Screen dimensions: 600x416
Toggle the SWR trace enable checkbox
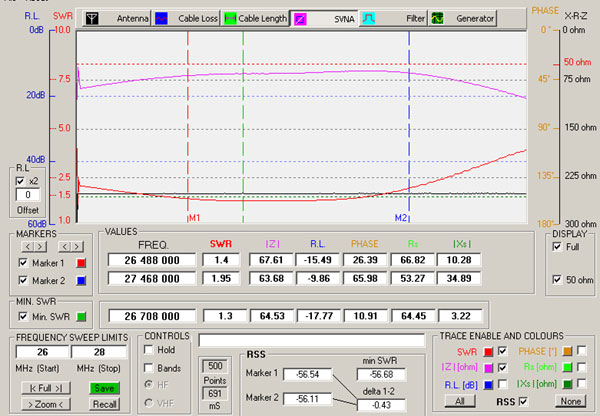coord(502,351)
